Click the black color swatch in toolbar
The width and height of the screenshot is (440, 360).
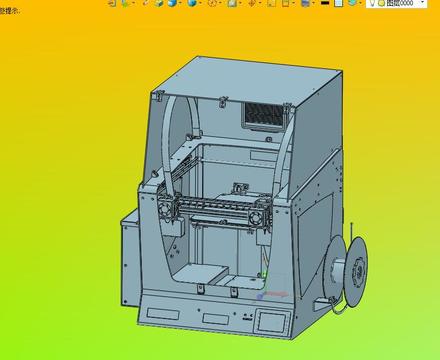pos(325,3)
